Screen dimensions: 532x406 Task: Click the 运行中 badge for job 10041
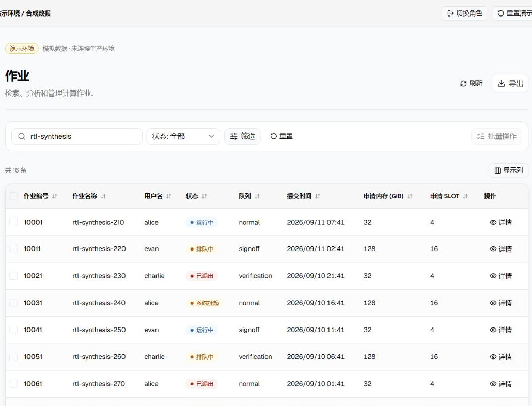click(201, 330)
